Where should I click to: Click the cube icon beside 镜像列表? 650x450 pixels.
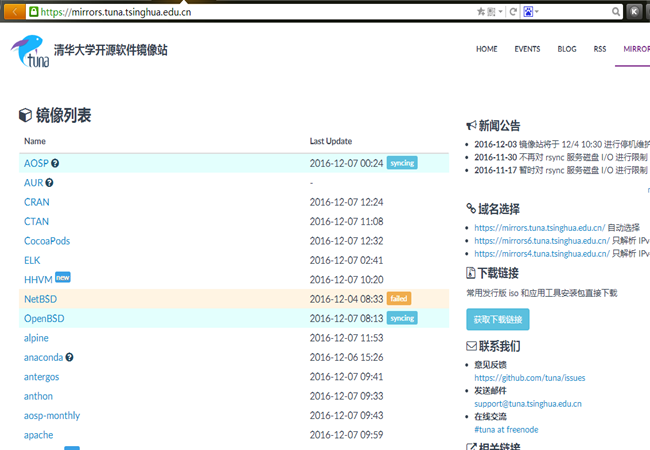(25, 115)
